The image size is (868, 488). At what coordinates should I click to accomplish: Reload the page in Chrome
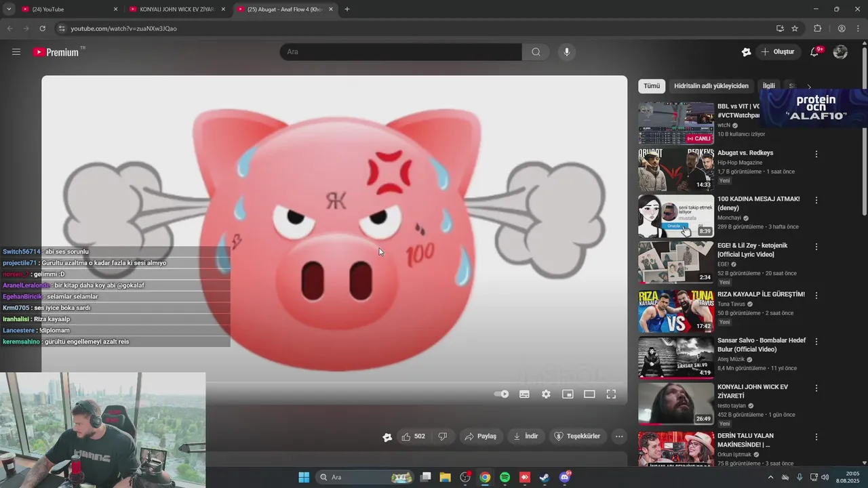point(42,28)
